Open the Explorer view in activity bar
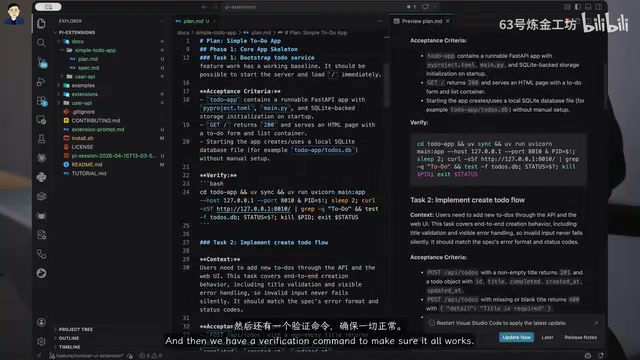Image resolution: width=640 pixels, height=360 pixels. 41,24
